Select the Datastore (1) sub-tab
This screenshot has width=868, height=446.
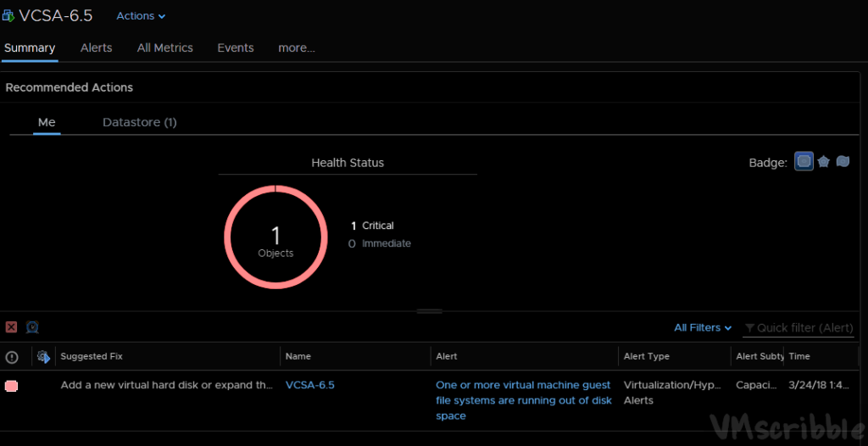click(139, 122)
